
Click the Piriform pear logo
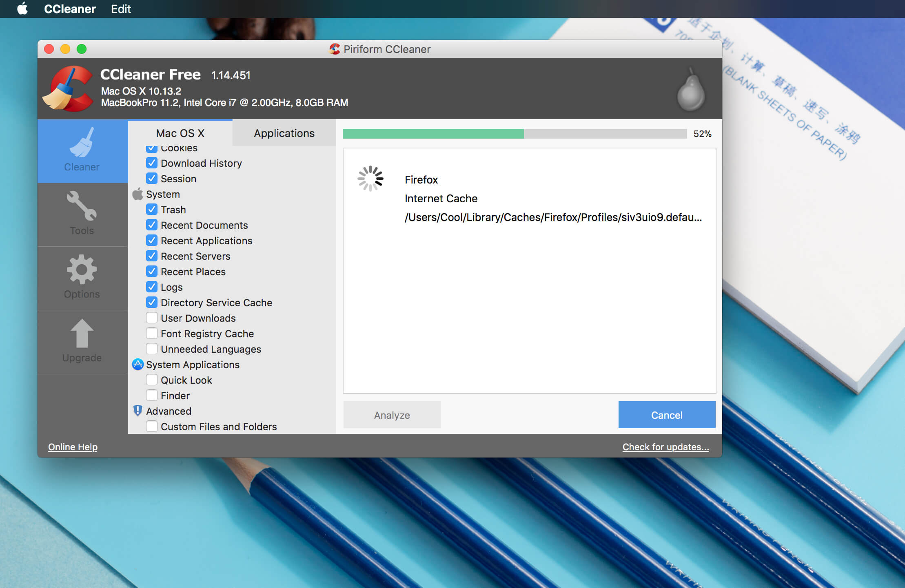691,89
